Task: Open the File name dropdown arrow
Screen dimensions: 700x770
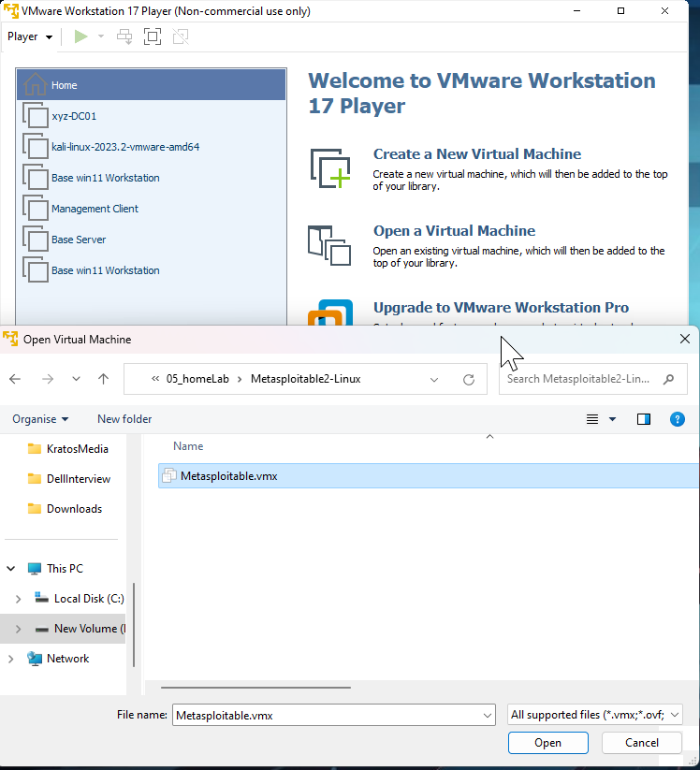Action: [488, 716]
